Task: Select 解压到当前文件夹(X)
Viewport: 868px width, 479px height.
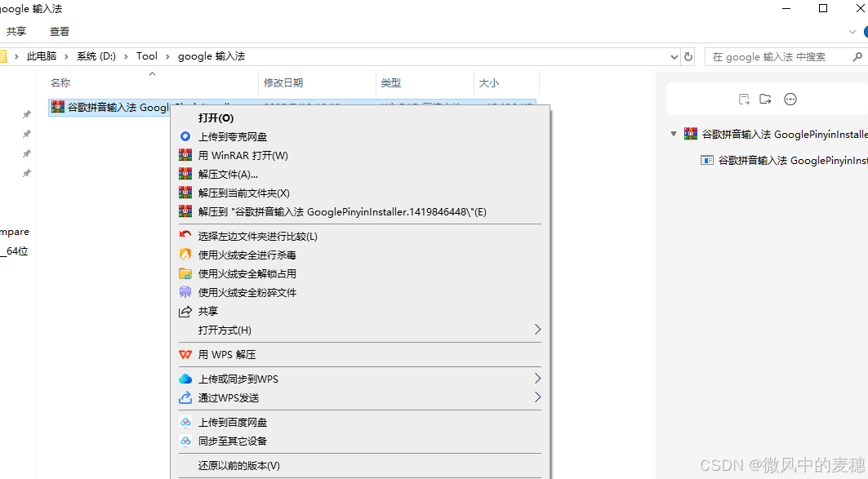Action: (x=243, y=193)
